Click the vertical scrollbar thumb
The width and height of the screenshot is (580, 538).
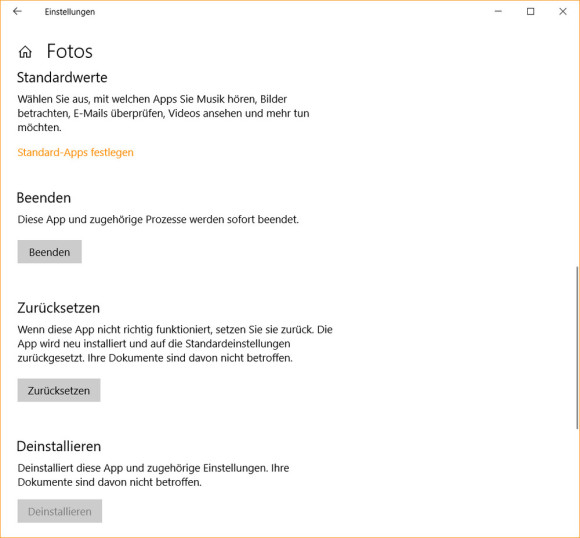point(577,348)
